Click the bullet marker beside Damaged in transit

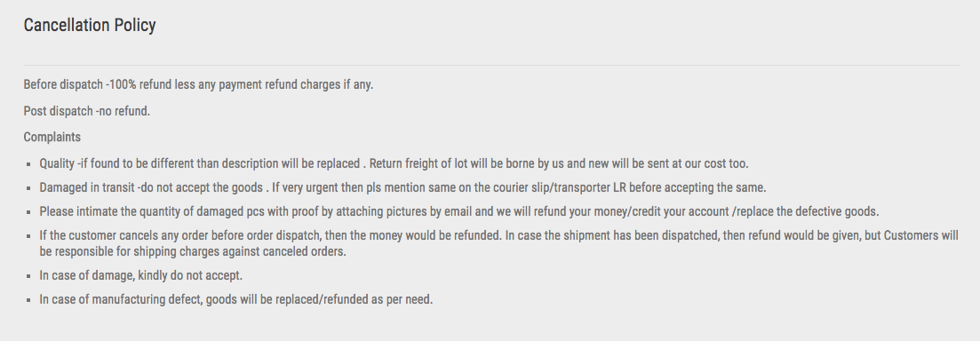28,188
